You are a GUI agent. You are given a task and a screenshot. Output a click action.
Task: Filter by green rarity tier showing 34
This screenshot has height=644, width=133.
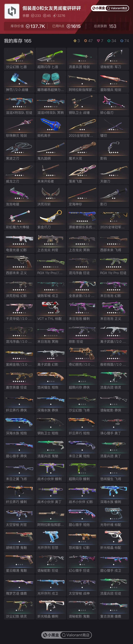click(x=112, y=41)
